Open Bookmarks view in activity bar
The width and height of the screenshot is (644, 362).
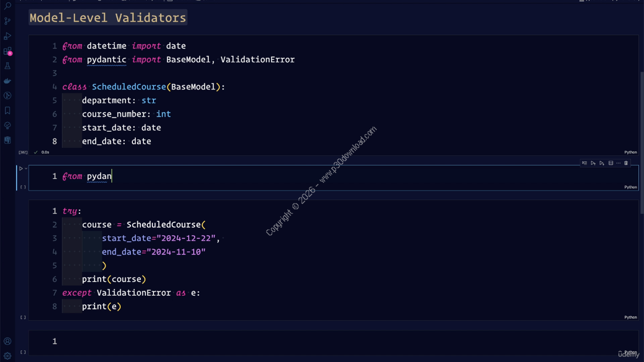pos(8,111)
